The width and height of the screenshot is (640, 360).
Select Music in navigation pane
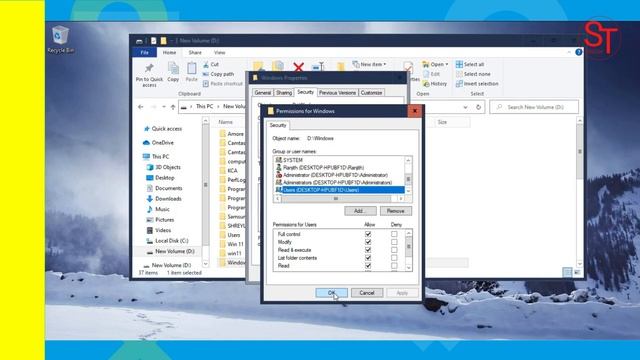coord(158,209)
